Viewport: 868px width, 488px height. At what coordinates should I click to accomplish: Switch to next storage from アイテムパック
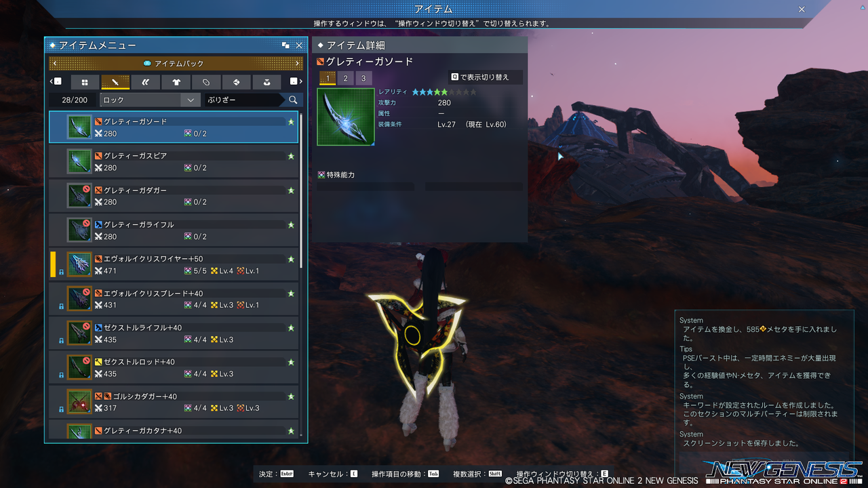pyautogui.click(x=298, y=64)
